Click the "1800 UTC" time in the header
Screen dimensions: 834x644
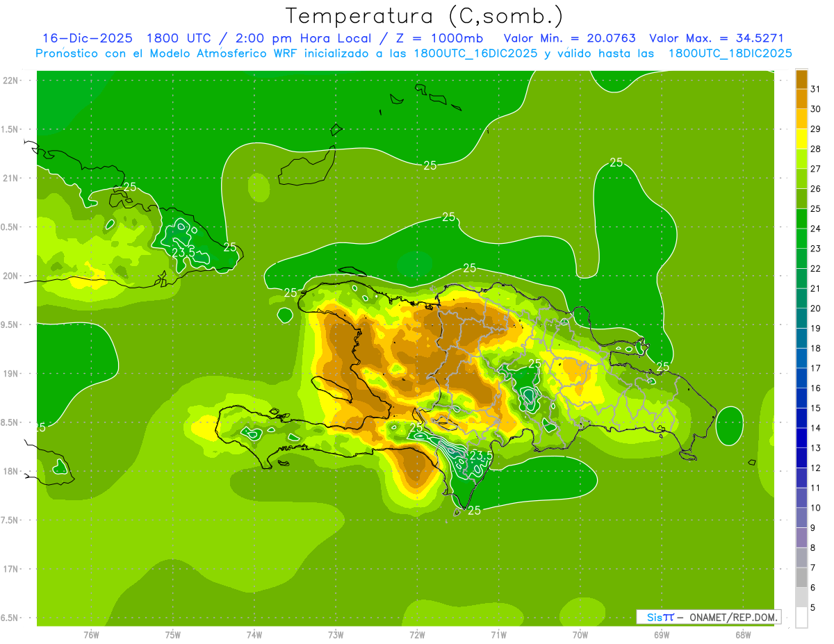pos(179,38)
